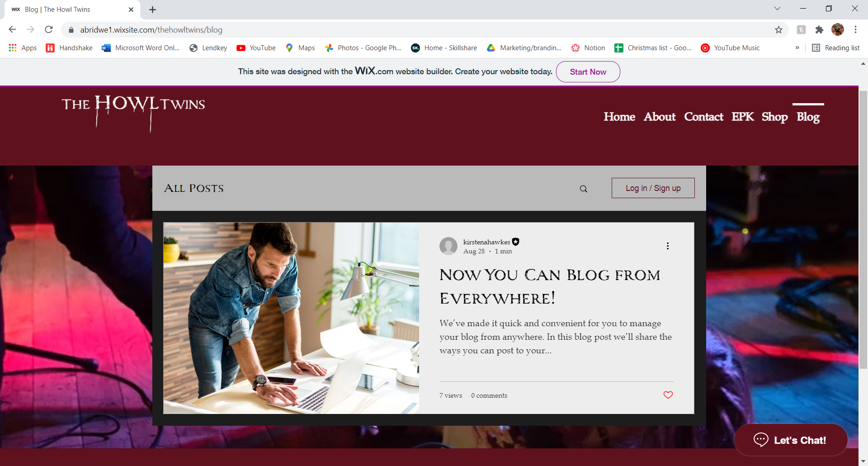Click the blog search magnifier icon

point(584,189)
